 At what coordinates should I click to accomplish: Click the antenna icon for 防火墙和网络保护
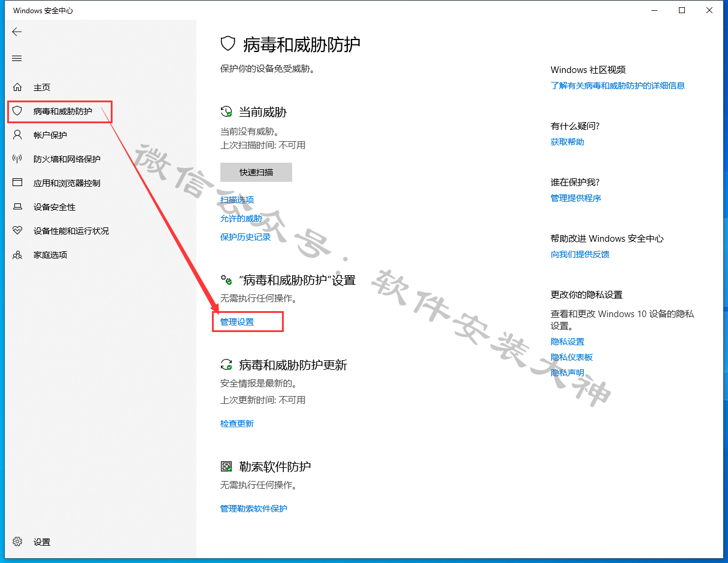[x=17, y=159]
